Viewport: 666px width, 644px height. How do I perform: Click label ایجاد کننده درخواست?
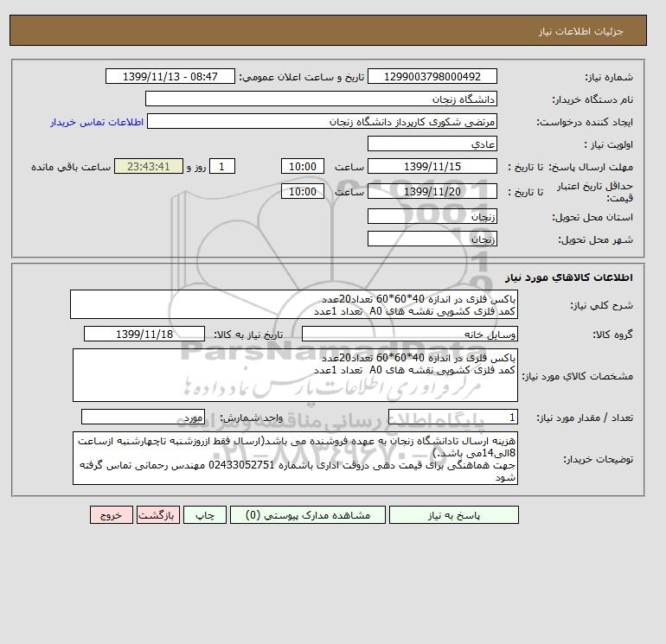(x=585, y=122)
